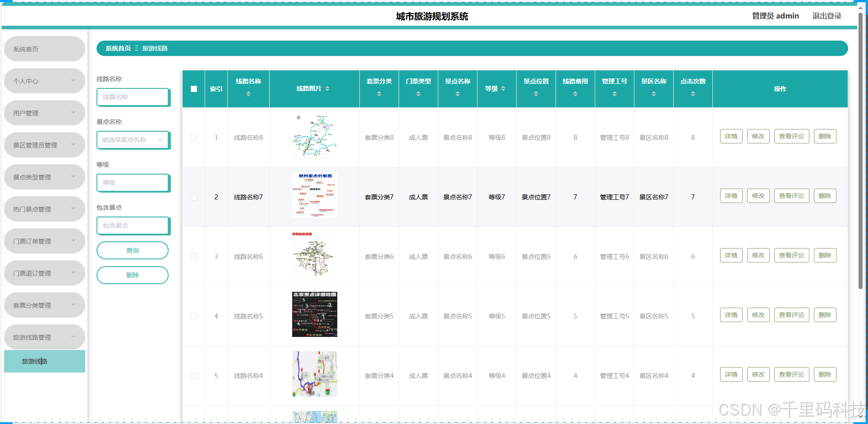Expand the 用户管理 sidebar menu
Viewport: 868px width, 424px height.
(45, 113)
